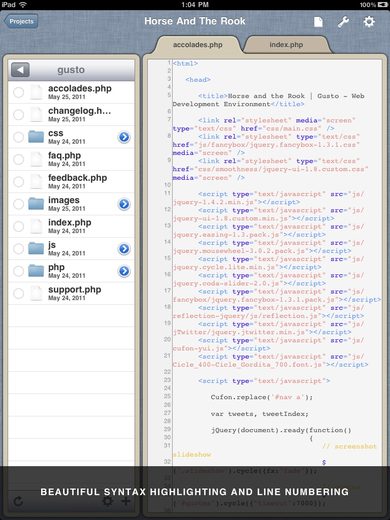The image size is (390, 520).
Task: Add a new file with plus icon
Action: click(126, 501)
